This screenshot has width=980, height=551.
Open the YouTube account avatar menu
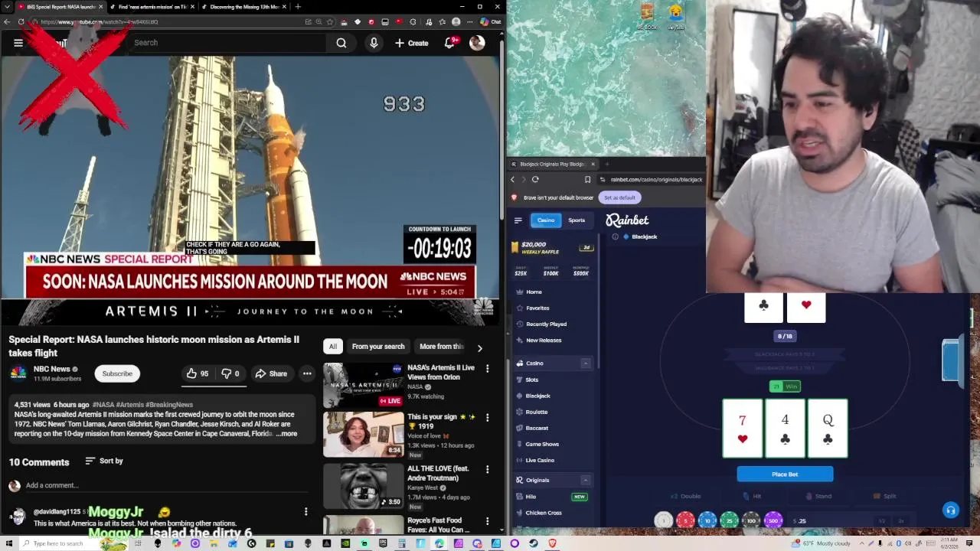pyautogui.click(x=477, y=43)
